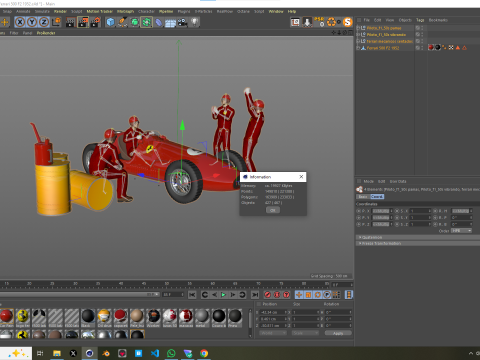Add a floor environment object
The width and height of the screenshot is (480, 360).
click(170, 23)
